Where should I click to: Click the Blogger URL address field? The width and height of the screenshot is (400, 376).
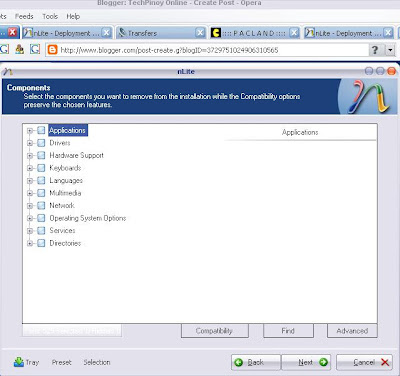point(207,50)
